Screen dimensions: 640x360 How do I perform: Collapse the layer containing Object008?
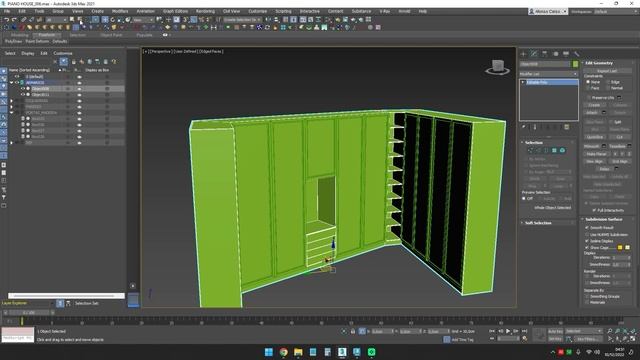(x=11, y=82)
